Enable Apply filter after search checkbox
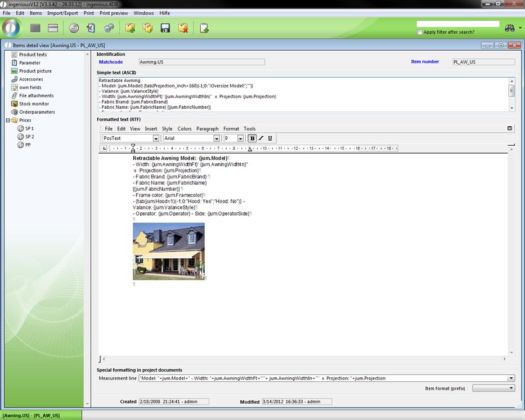Screen dimensions: 525x420 pos(420,32)
